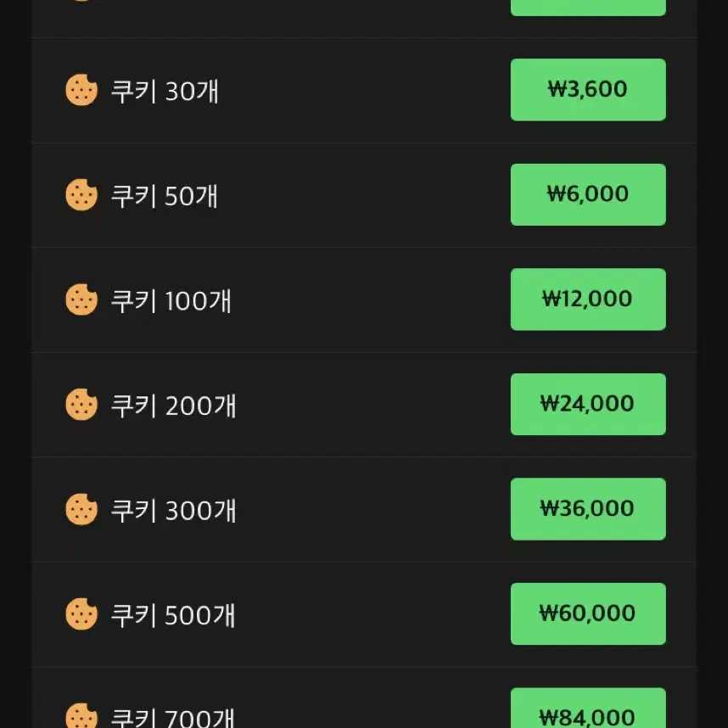This screenshot has height=728, width=728.
Task: Purchase 50 cookies via the ₩6,000 button
Action: click(588, 194)
